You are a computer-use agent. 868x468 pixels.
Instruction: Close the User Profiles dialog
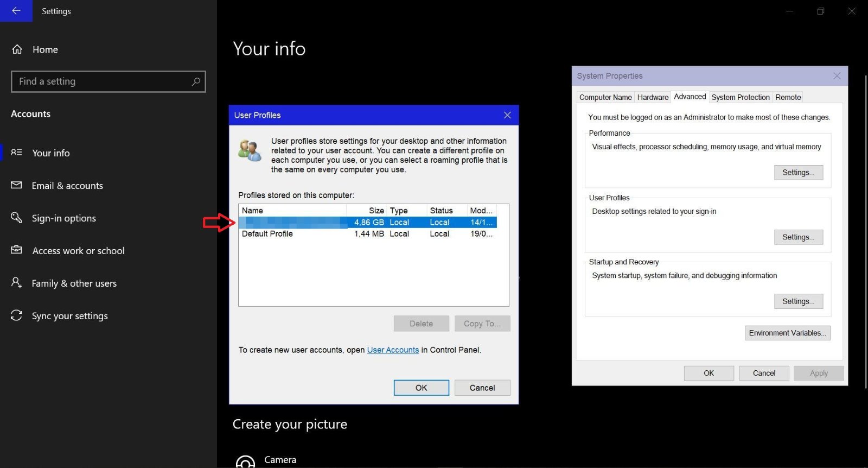click(x=507, y=115)
